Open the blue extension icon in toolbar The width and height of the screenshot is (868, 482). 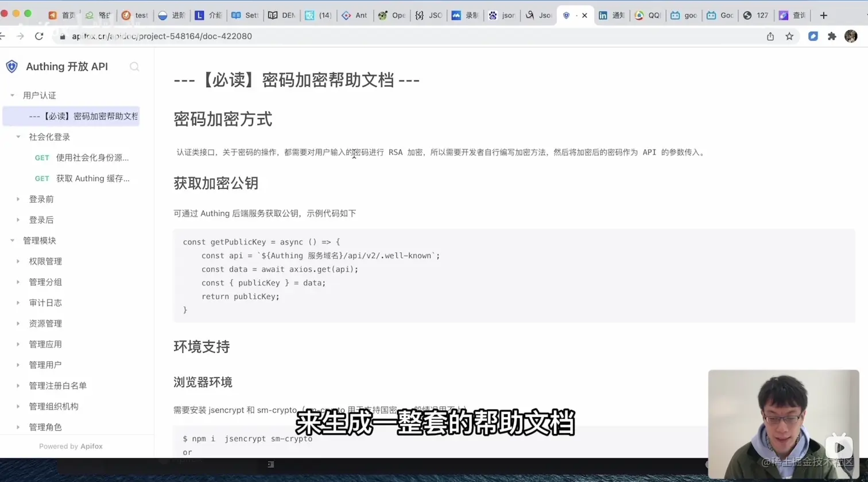pyautogui.click(x=813, y=36)
